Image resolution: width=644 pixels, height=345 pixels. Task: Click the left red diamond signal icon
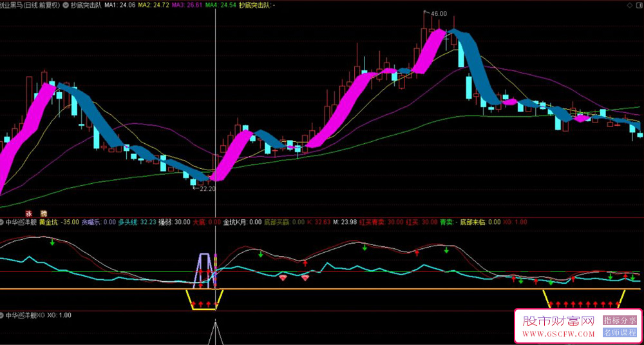tap(283, 278)
